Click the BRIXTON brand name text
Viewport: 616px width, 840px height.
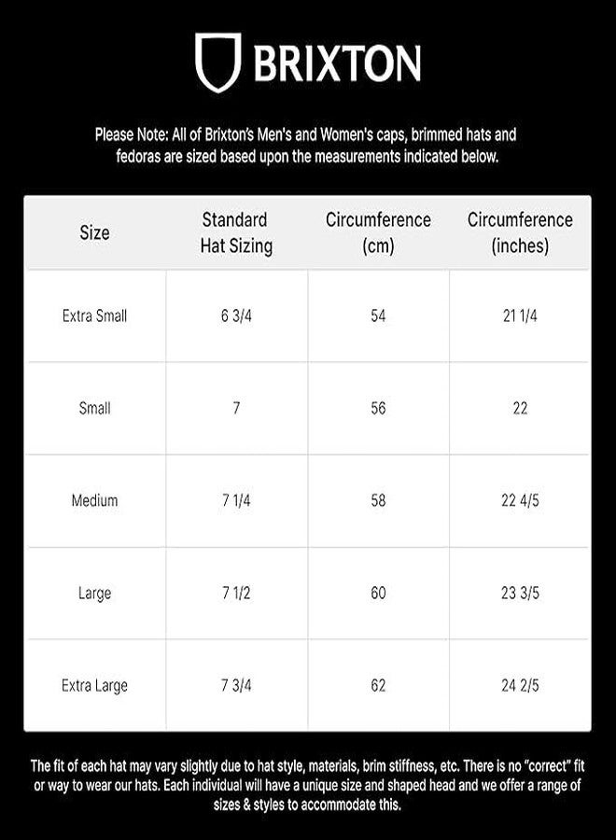337,63
